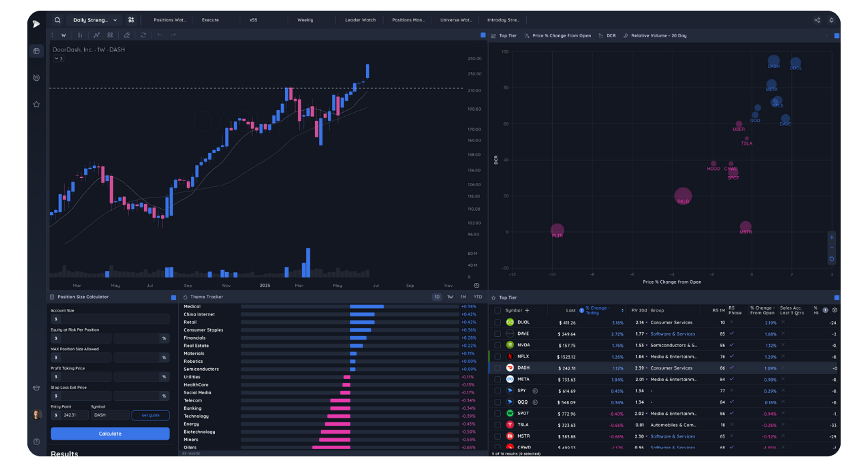Change Relative Volume - 20 Day size selector
868x467 pixels.
(x=655, y=35)
